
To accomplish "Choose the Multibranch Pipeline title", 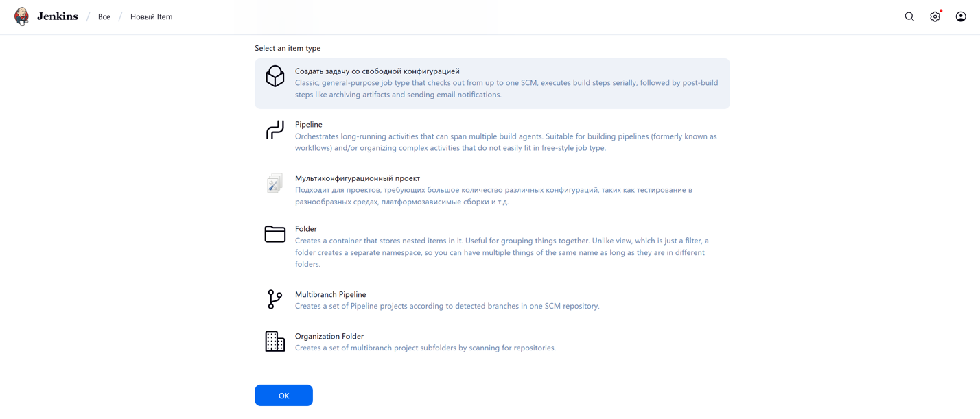I will click(x=330, y=294).
